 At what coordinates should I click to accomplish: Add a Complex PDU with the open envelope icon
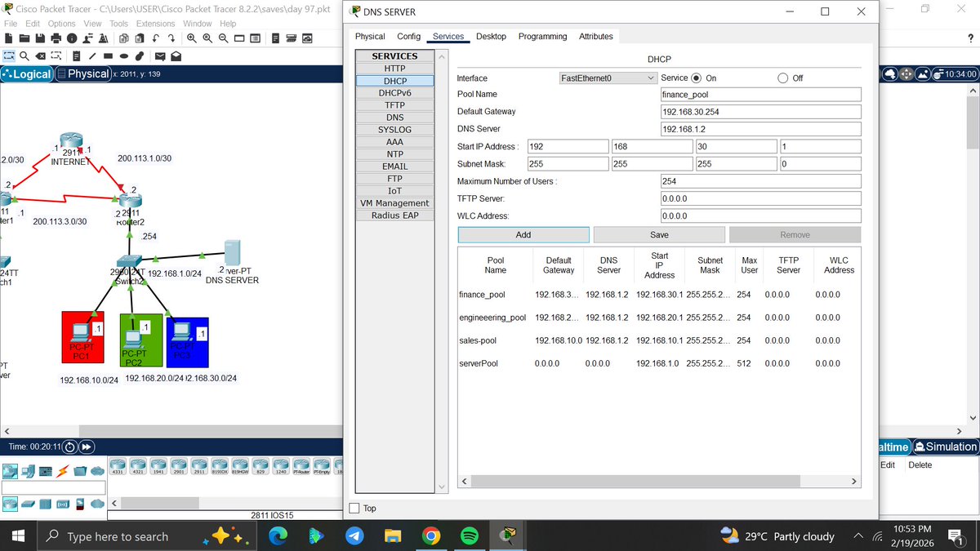[176, 56]
